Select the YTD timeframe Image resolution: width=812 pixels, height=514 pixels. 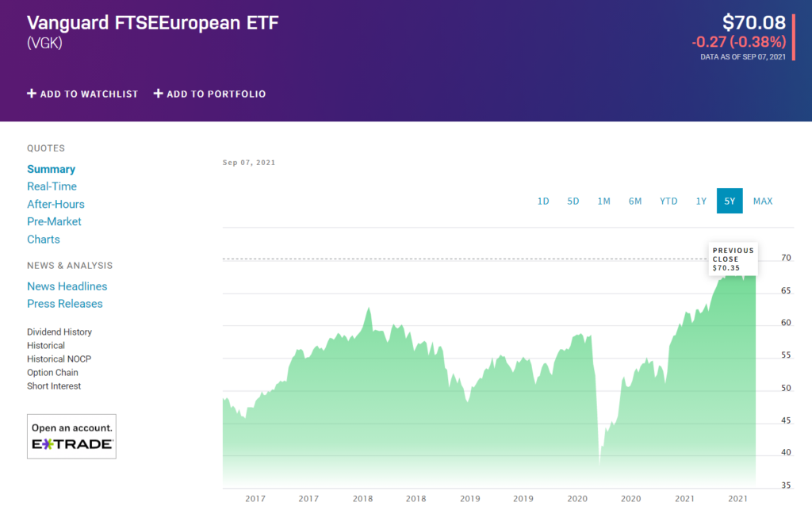tap(668, 201)
